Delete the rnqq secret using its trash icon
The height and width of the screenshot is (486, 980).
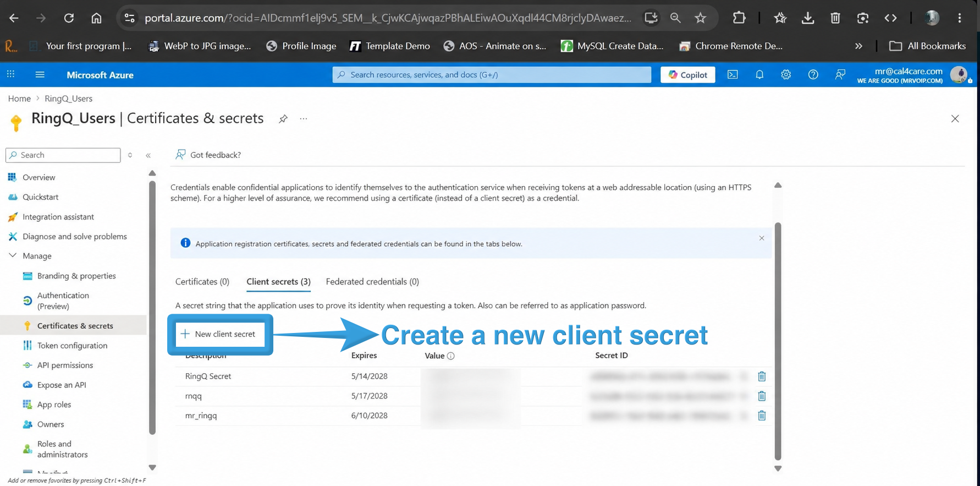[x=762, y=396]
